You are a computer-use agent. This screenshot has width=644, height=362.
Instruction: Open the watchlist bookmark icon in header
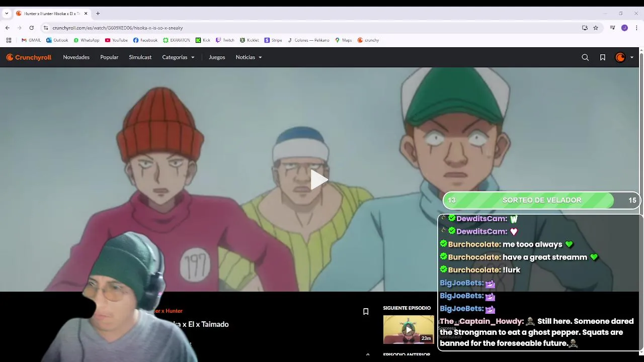(602, 57)
